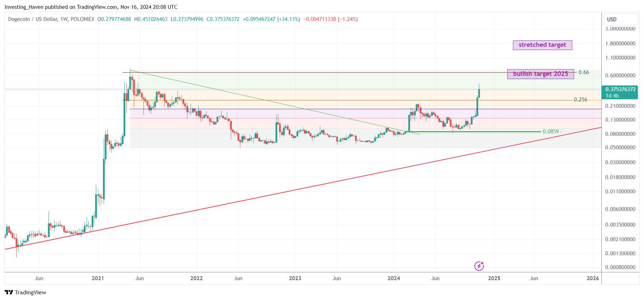Click the TradingView logo at bottom left
Image resolution: width=644 pixels, height=300 pixels.
(x=25, y=292)
